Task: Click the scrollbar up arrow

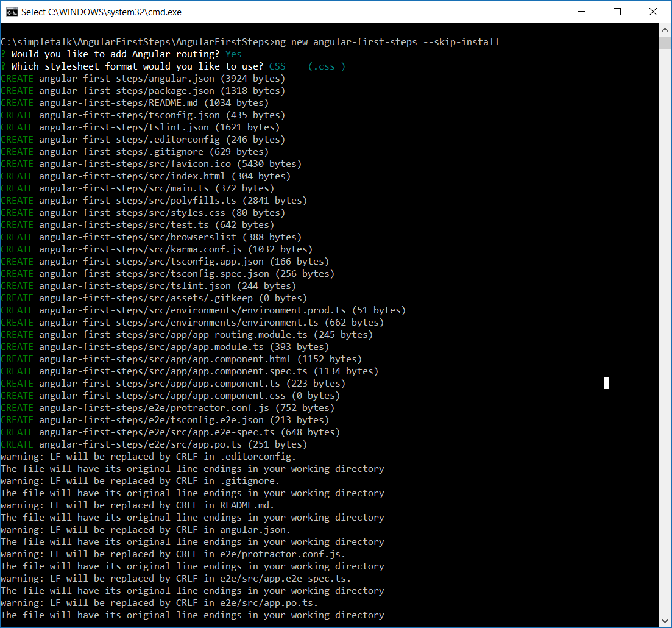Action: pyautogui.click(x=665, y=30)
